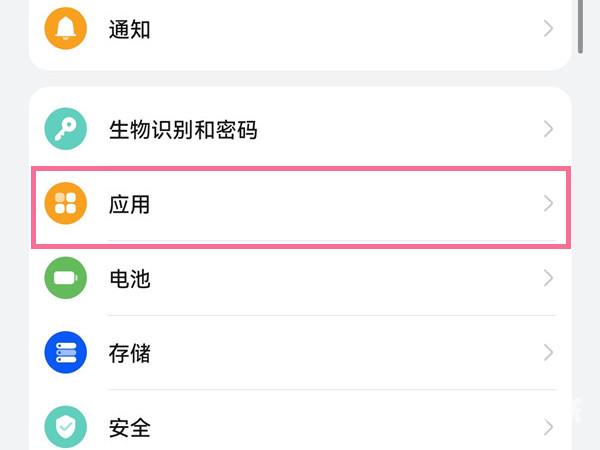The image size is (600, 450).
Task: Open the 存储 text label
Action: coord(129,353)
